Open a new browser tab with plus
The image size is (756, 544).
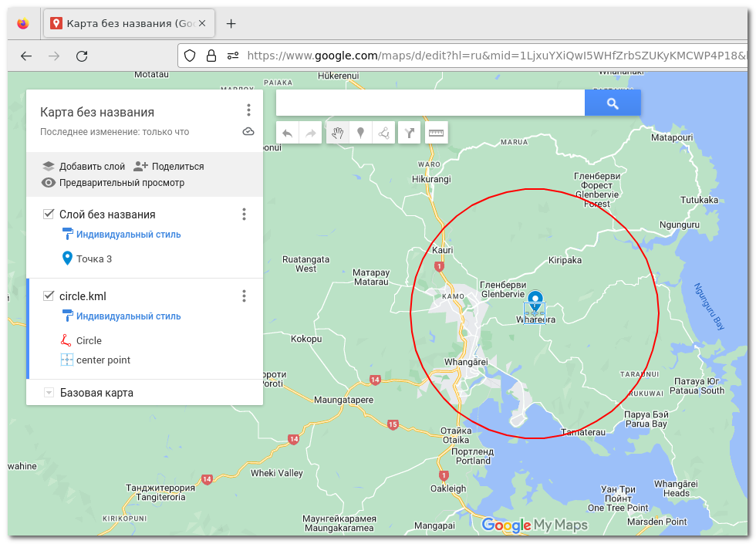point(231,23)
